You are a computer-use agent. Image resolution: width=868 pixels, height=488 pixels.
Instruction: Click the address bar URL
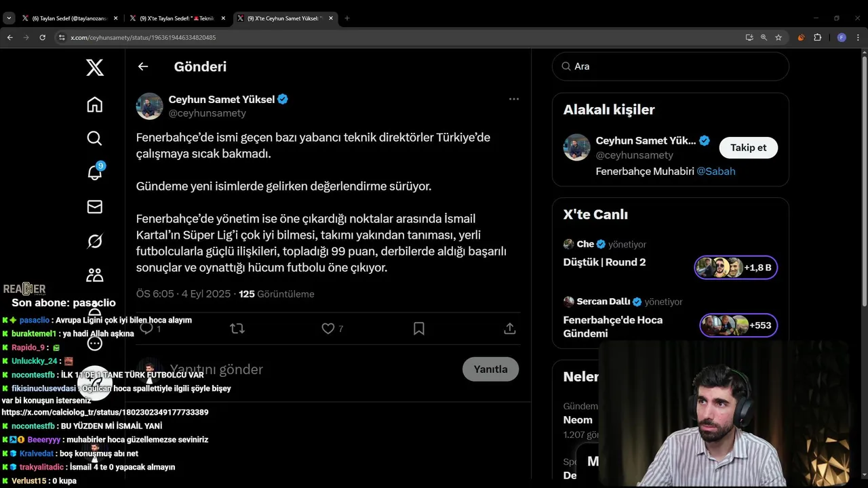(143, 38)
